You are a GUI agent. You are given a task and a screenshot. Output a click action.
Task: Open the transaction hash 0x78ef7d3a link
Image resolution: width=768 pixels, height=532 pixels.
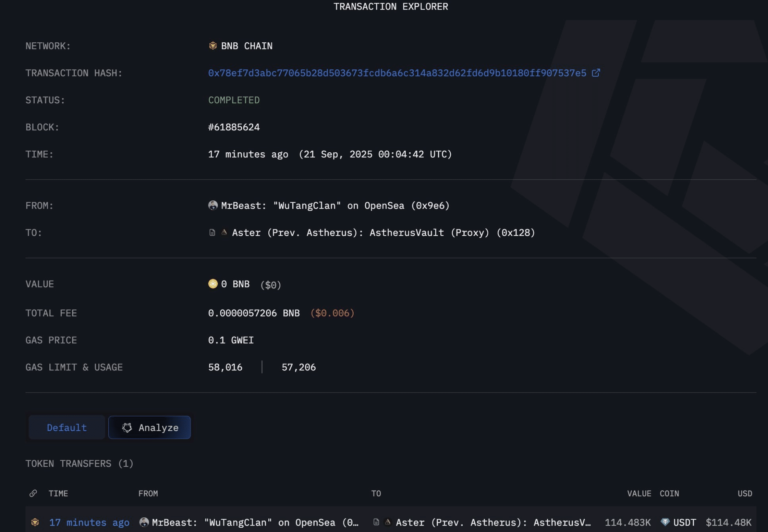(397, 73)
